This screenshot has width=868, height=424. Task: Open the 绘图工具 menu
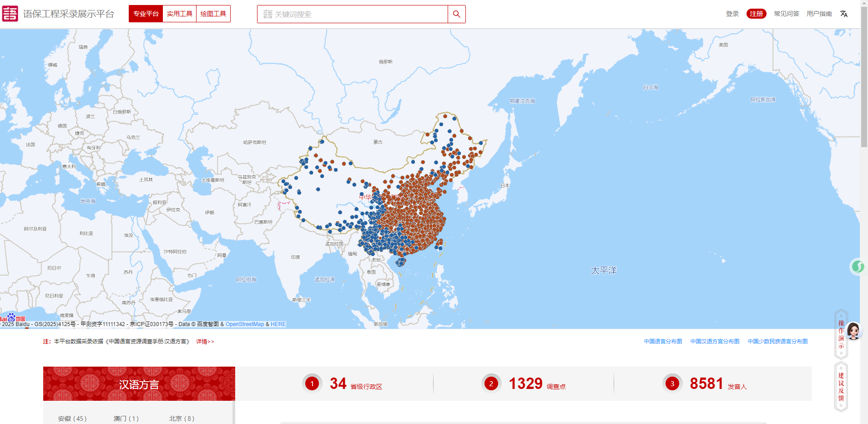pyautogui.click(x=213, y=14)
